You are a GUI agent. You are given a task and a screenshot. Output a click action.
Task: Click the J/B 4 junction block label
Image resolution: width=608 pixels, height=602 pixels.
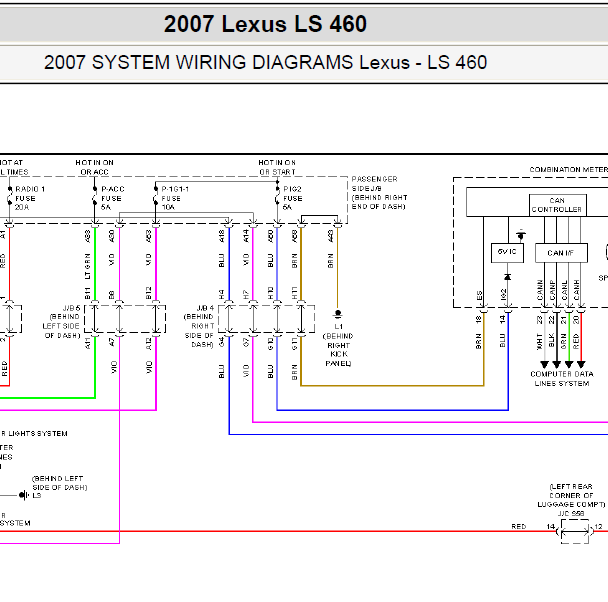tap(199, 326)
